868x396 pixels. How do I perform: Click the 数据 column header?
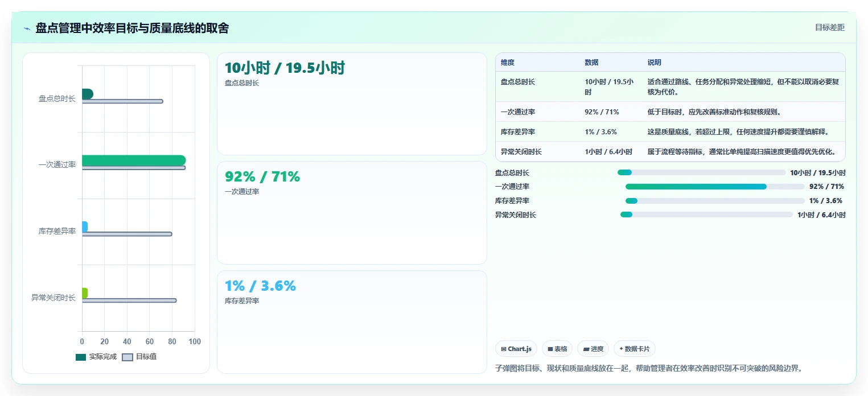(x=591, y=63)
